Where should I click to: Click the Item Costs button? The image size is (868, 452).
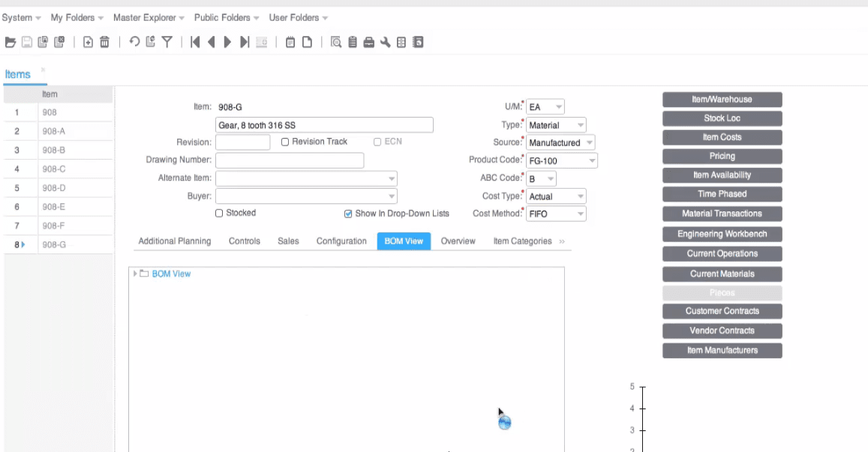pyautogui.click(x=722, y=137)
